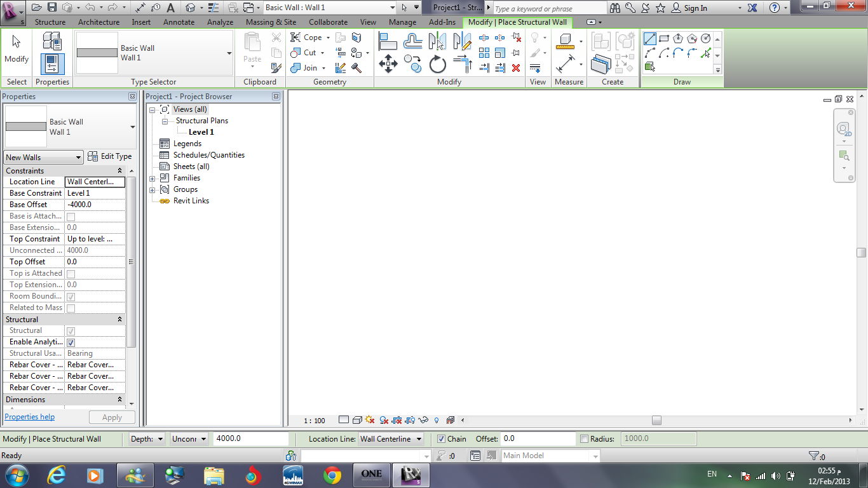Open Internet Explorer from the taskbar
Screen dimensions: 868x488
pos(57,475)
